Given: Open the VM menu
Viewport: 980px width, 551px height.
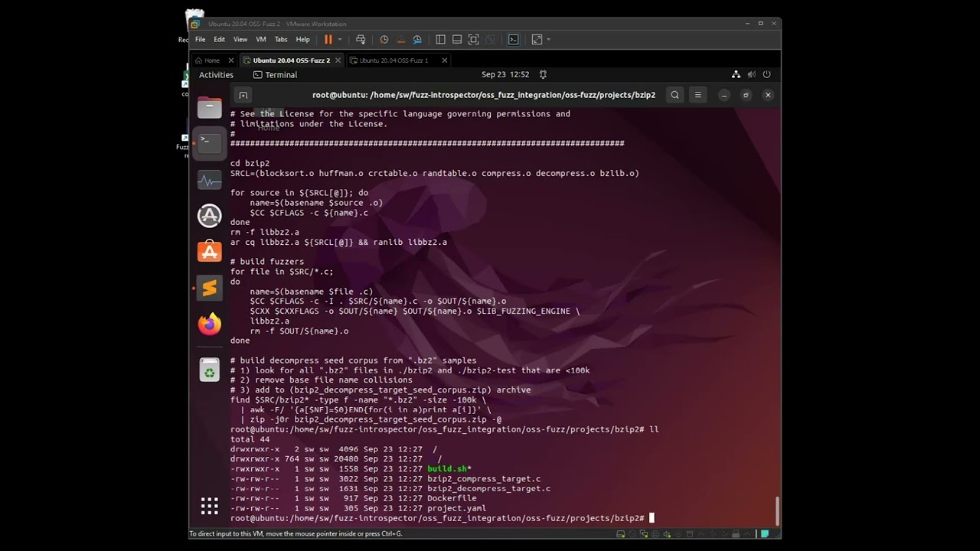Looking at the screenshot, I should pyautogui.click(x=261, y=39).
